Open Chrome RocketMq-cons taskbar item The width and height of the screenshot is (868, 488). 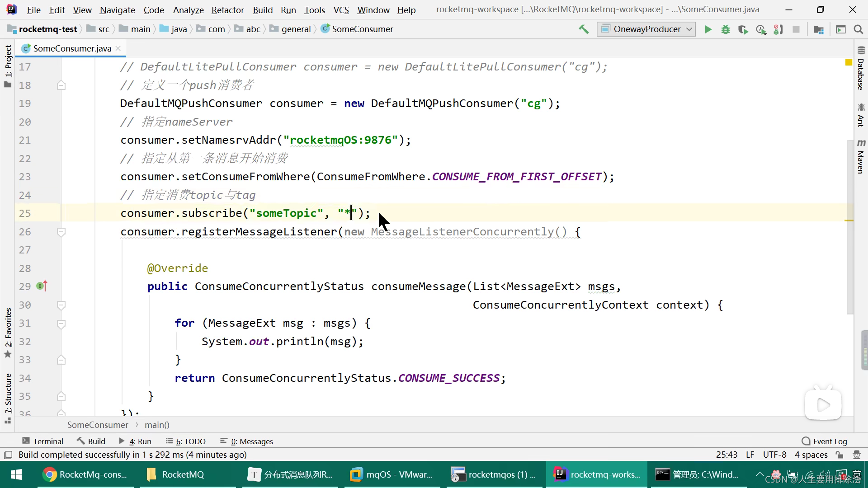click(85, 474)
